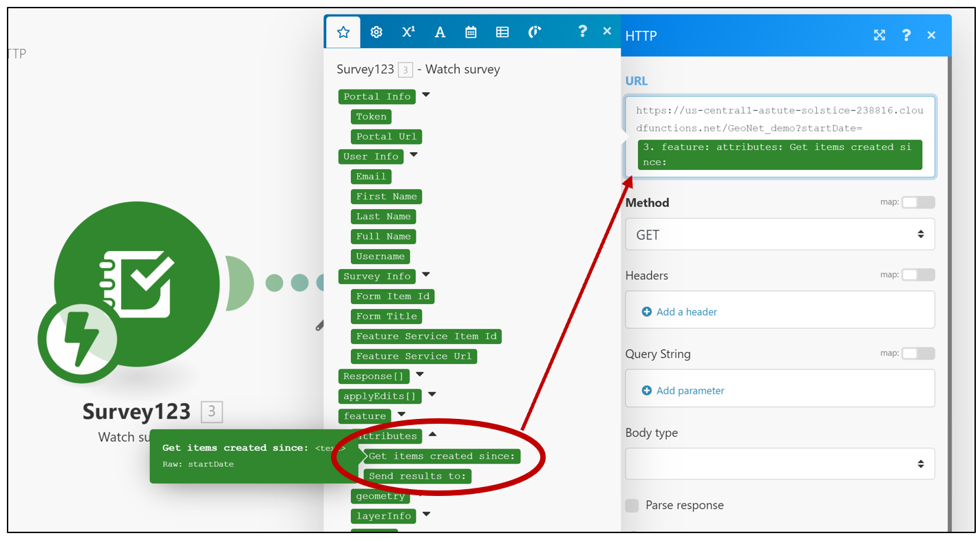Insert the Get items created since variable
The width and height of the screenshot is (980, 540).
click(442, 455)
